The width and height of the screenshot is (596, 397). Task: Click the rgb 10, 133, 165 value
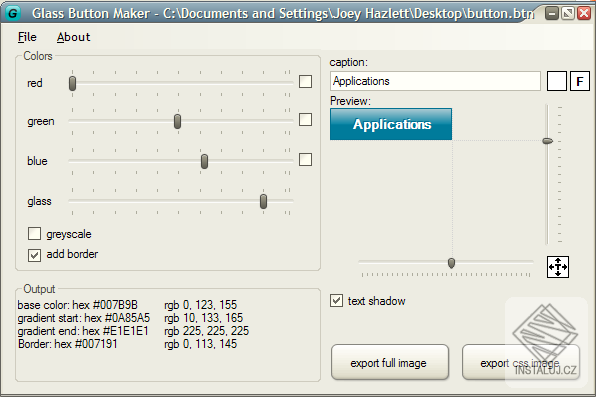(203, 318)
